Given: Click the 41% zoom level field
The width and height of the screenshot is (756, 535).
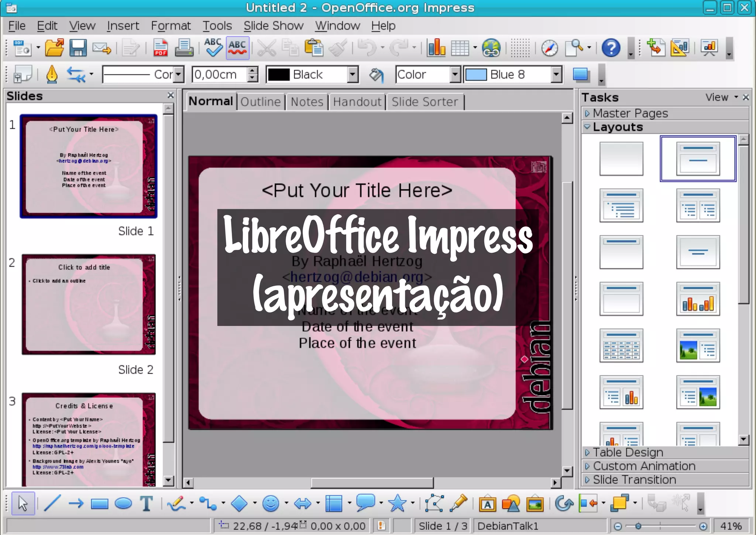Looking at the screenshot, I should pyautogui.click(x=731, y=526).
